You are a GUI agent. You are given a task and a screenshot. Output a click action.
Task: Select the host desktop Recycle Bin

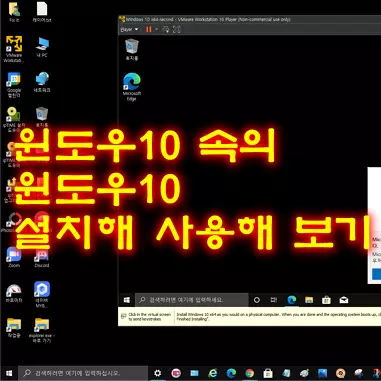tap(42, 117)
